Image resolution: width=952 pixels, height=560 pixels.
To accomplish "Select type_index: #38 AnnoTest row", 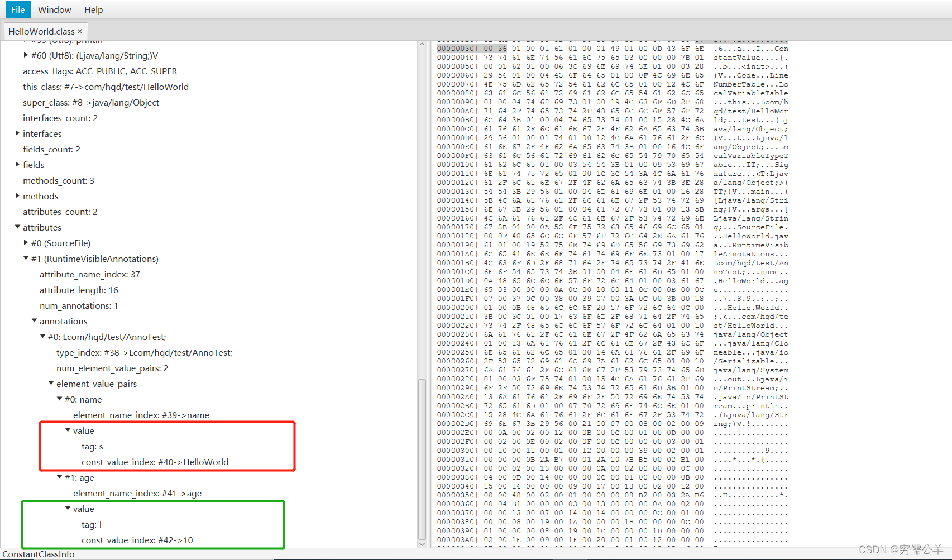I will click(x=145, y=352).
